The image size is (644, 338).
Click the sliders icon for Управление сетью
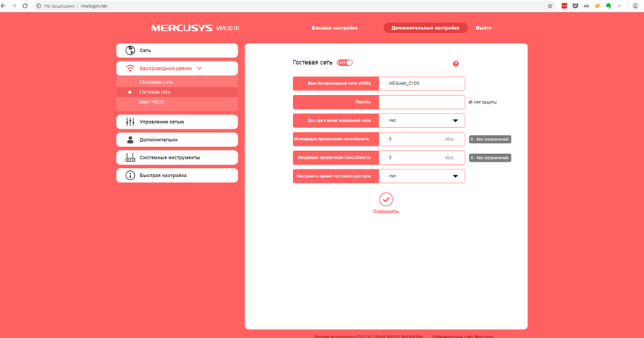(130, 122)
